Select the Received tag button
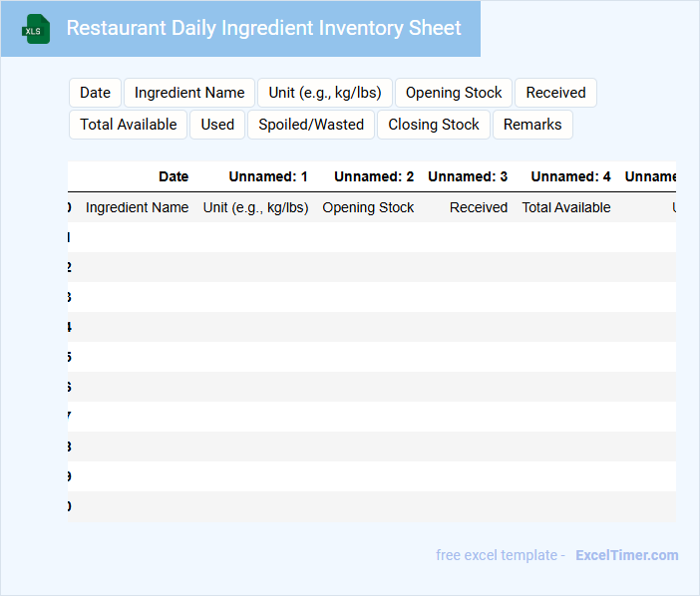 click(555, 93)
